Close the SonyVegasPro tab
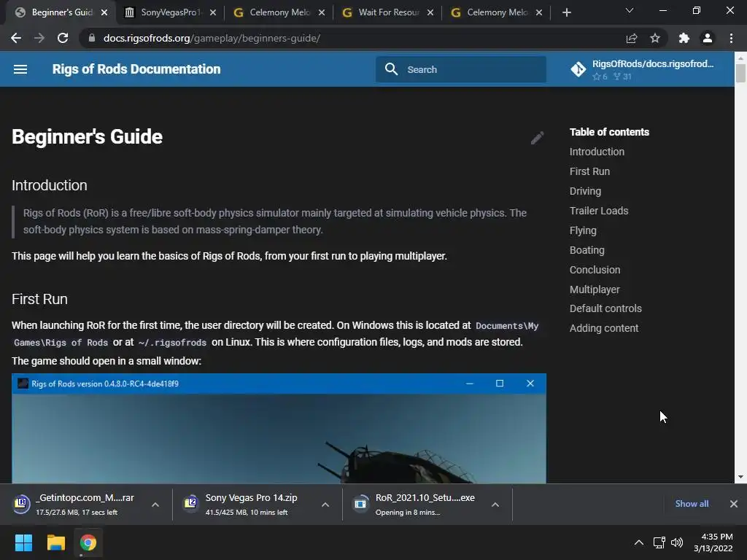 (213, 13)
